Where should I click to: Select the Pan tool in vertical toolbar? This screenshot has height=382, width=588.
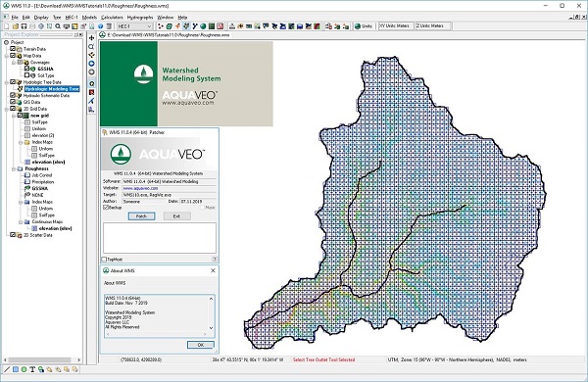click(x=91, y=38)
